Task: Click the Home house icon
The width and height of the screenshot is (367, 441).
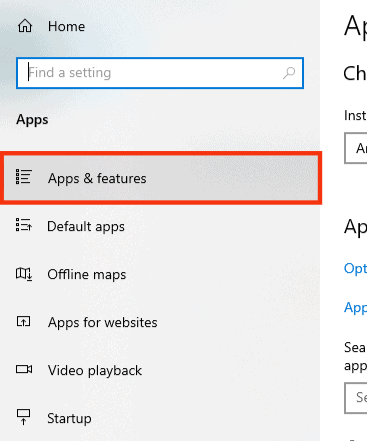Action: click(x=25, y=26)
